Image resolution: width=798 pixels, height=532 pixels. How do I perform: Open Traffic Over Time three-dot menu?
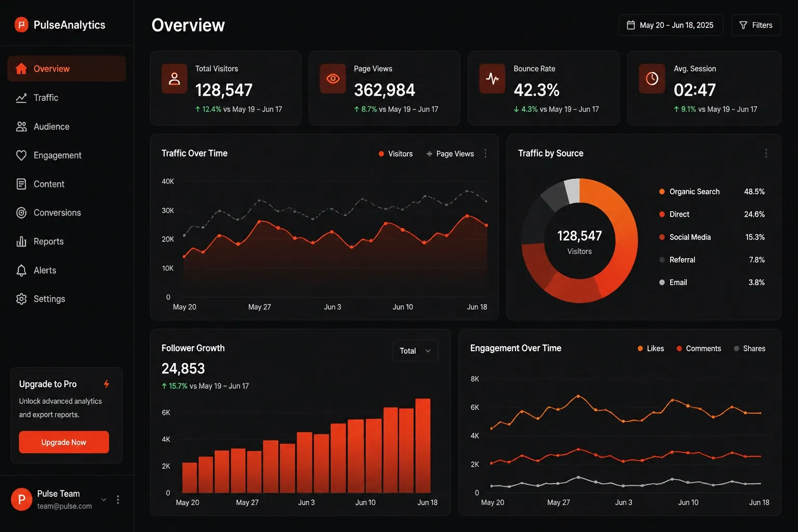tap(486, 153)
